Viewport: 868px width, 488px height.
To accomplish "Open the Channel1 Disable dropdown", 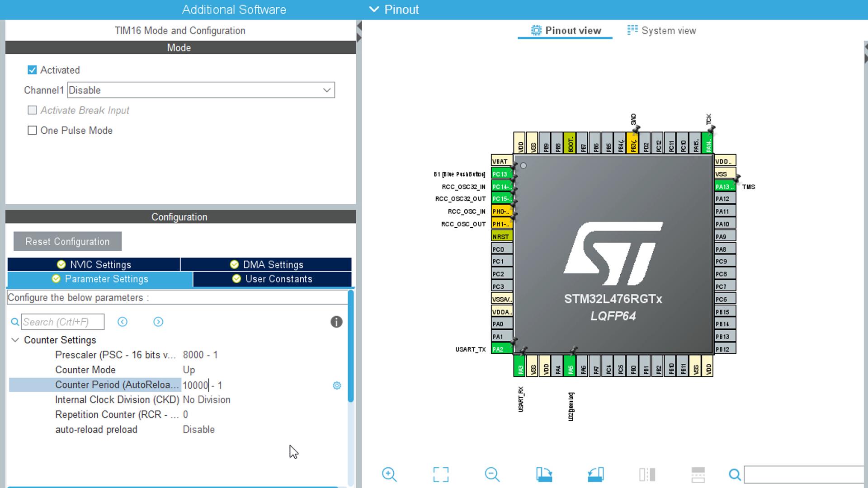I will (x=327, y=90).
